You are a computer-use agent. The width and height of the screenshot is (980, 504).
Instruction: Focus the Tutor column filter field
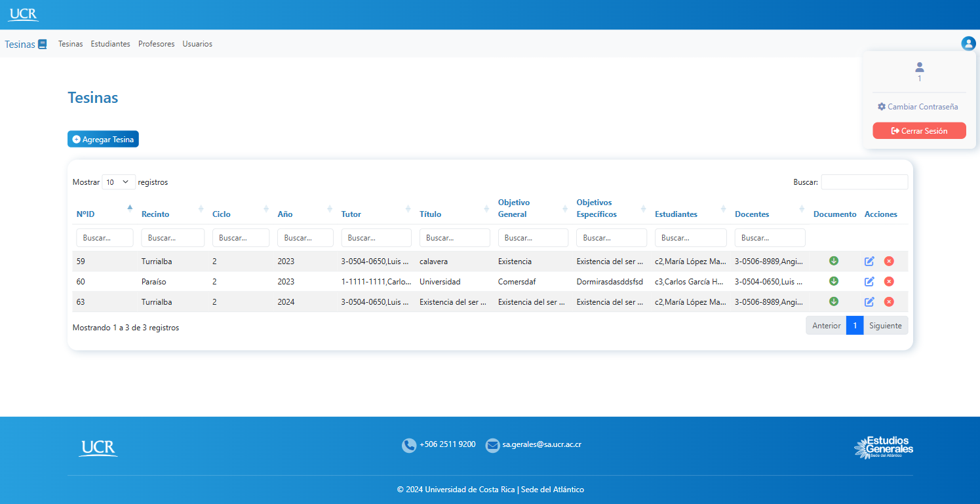[x=376, y=238]
